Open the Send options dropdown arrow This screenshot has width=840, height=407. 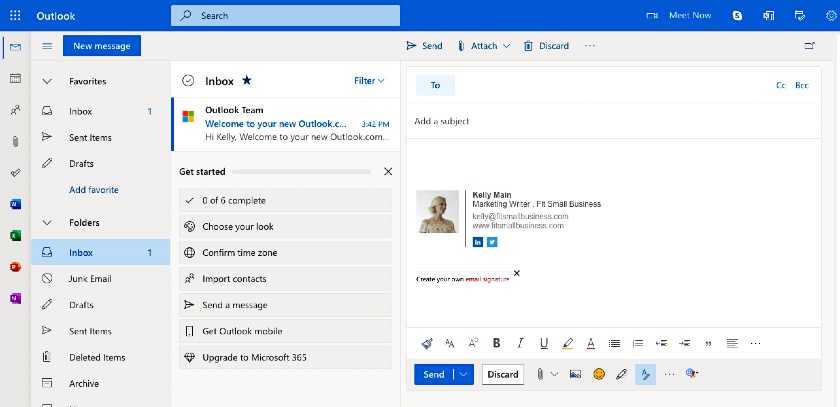[x=464, y=374]
